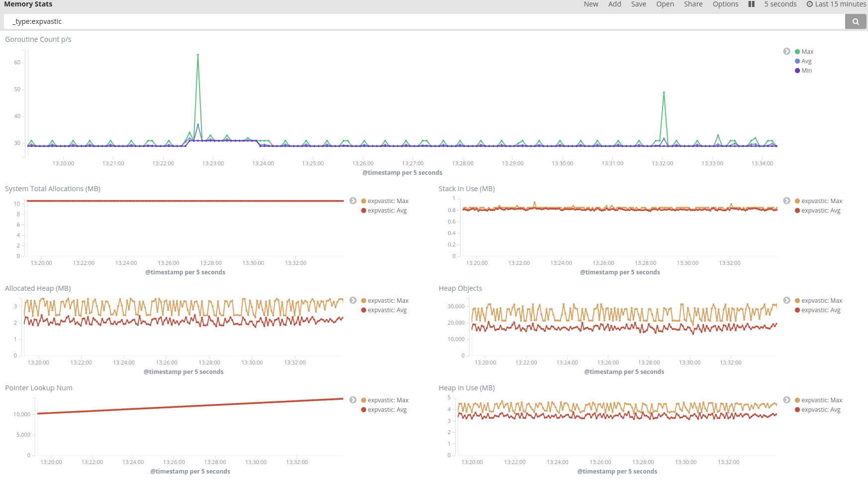The width and height of the screenshot is (868, 480).
Task: Open the 5 seconds refresh interval menu
Action: pos(780,4)
